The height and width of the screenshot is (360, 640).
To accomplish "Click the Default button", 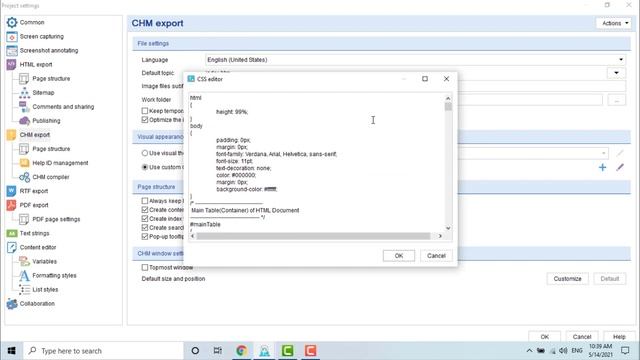I will (610, 279).
